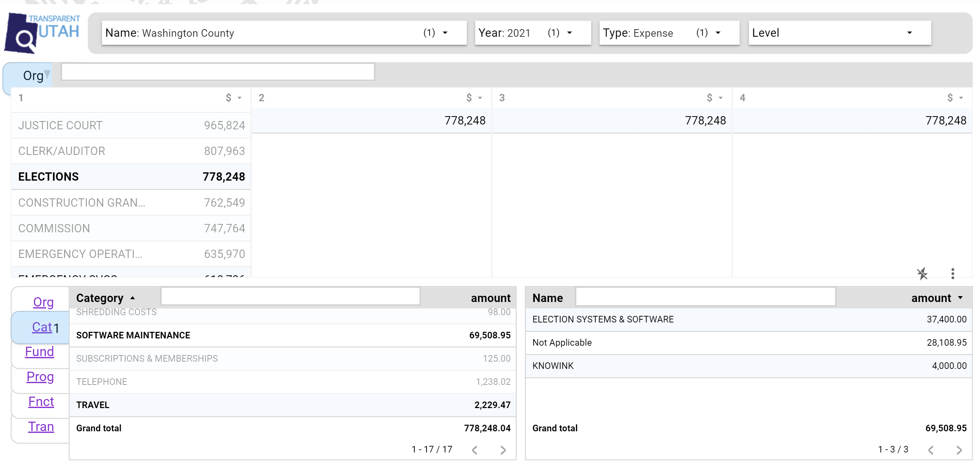This screenshot has width=980, height=475.
Task: Go to next page in Category table
Action: (x=503, y=450)
